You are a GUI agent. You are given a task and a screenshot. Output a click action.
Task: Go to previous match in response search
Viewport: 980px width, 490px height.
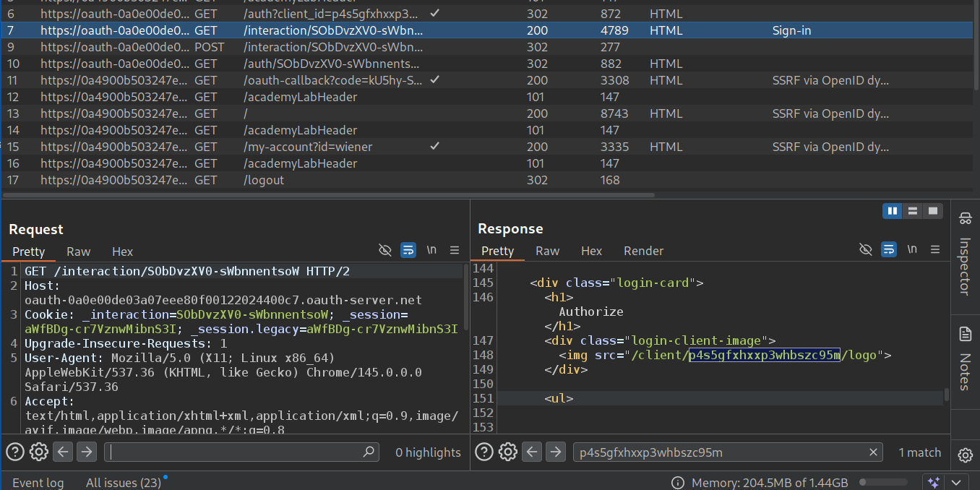[x=532, y=452]
